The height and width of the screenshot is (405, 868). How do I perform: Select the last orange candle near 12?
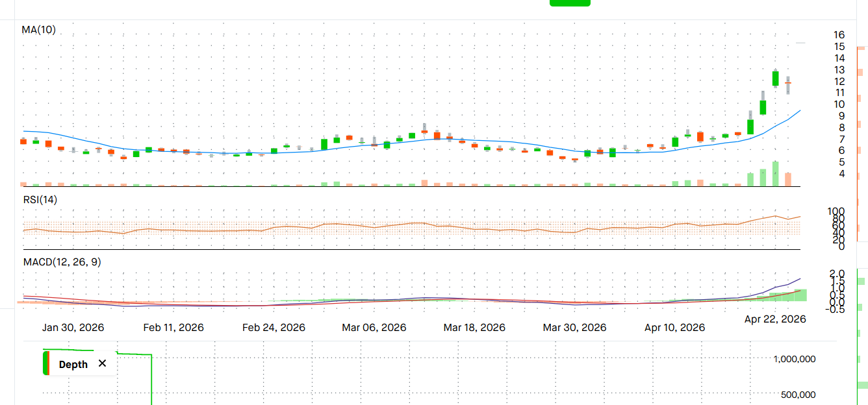pyautogui.click(x=788, y=83)
